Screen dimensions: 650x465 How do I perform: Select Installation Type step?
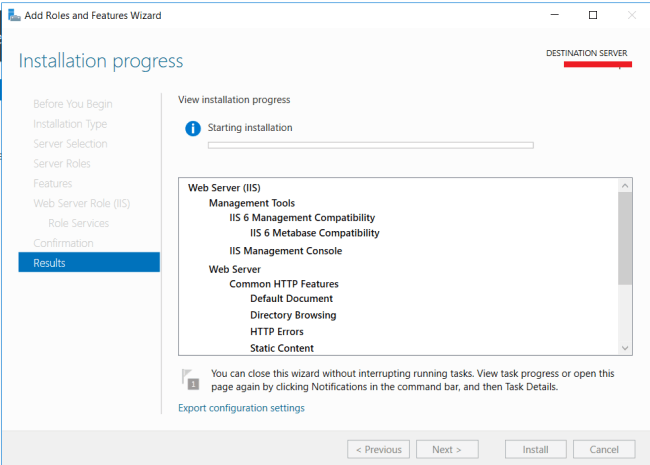pos(70,124)
